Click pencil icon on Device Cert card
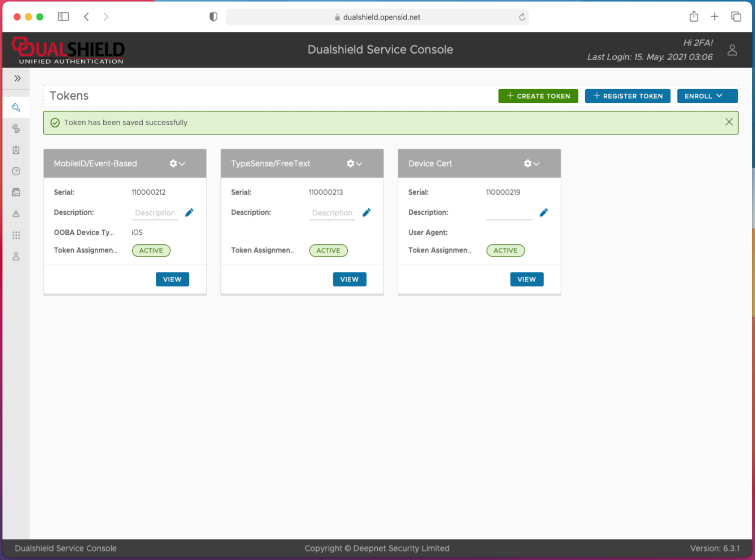 tap(544, 213)
